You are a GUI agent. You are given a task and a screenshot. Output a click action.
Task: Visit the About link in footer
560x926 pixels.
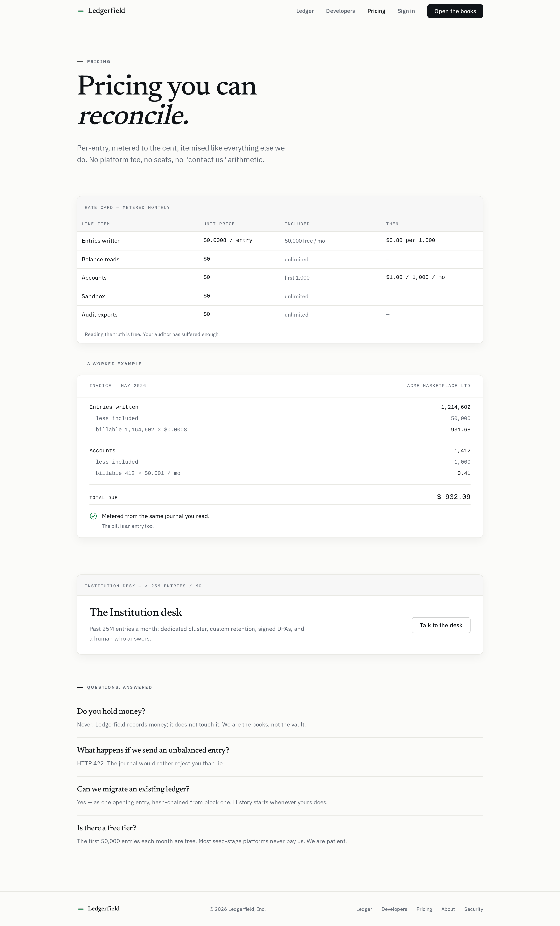point(448,909)
